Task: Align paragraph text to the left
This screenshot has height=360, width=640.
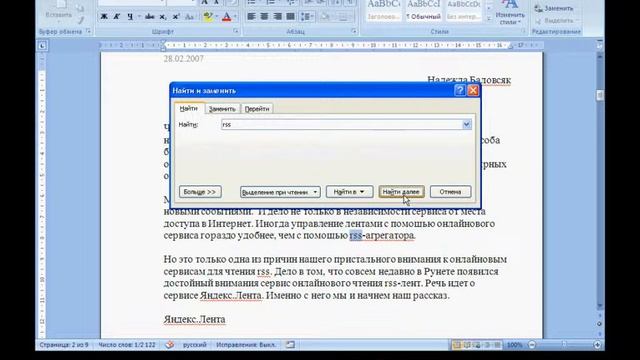Action: point(251,17)
